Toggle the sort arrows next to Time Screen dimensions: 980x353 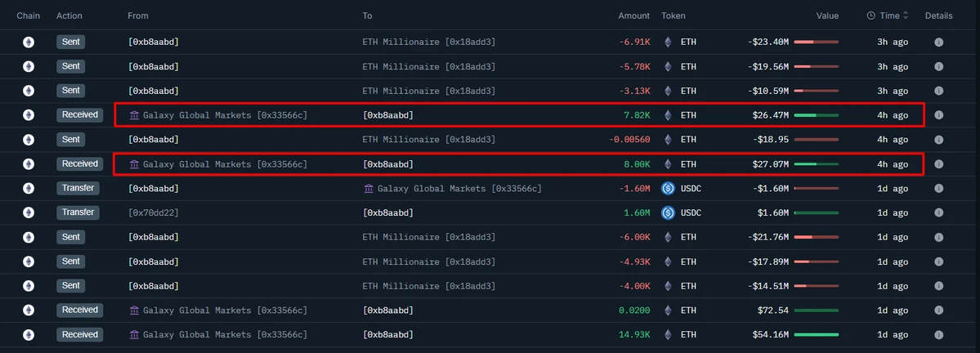tap(906, 16)
